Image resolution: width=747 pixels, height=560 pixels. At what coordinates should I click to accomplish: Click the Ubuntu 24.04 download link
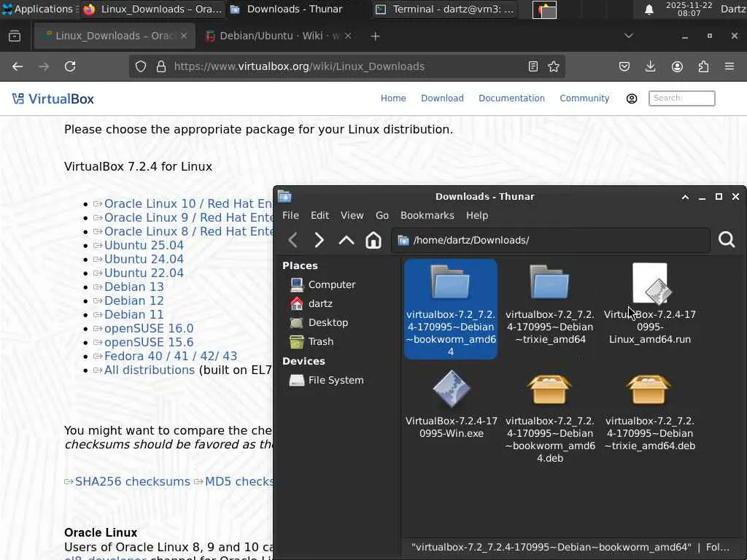(x=144, y=260)
